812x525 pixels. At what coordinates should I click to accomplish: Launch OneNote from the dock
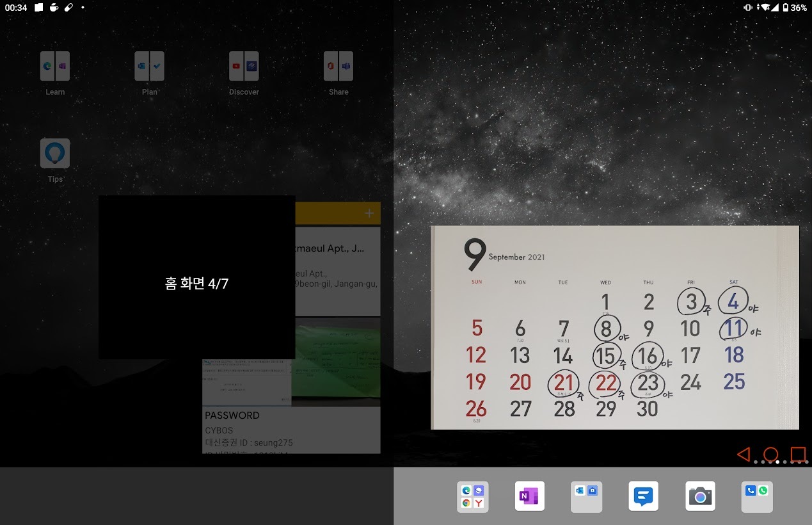click(530, 496)
